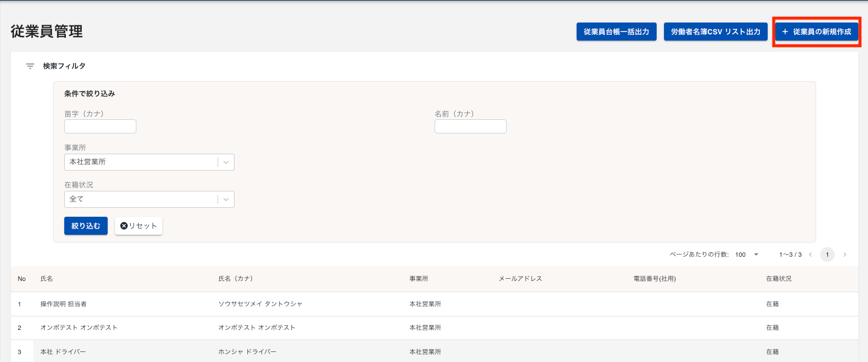The width and height of the screenshot is (868, 362).
Task: Click the 氏名 column header
Action: click(x=46, y=279)
